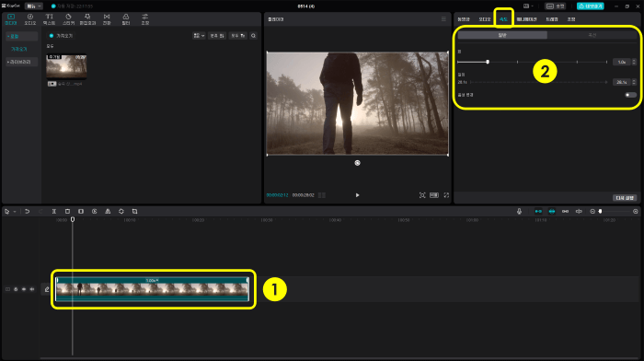Click the Redo arrow in timeline toolbar
This screenshot has height=361, width=644.
pos(40,211)
